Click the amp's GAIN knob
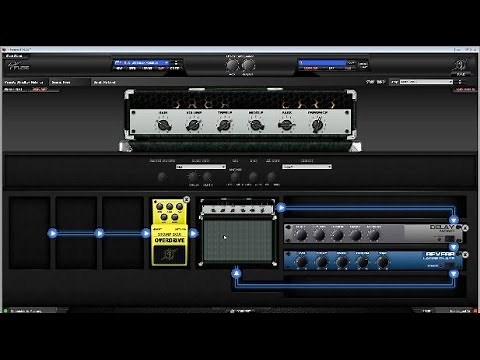 (x=164, y=125)
